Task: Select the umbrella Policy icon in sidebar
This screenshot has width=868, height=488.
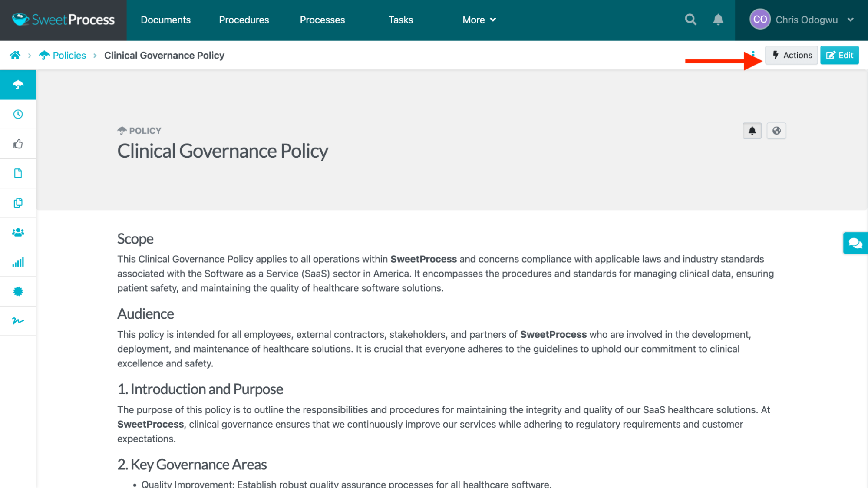Action: tap(18, 85)
